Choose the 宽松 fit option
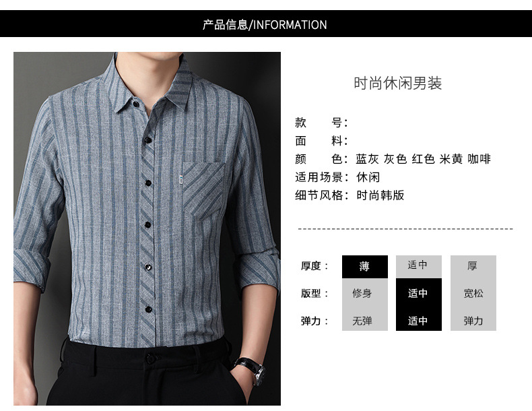Viewport: 532px width, 411px height. click(x=473, y=293)
